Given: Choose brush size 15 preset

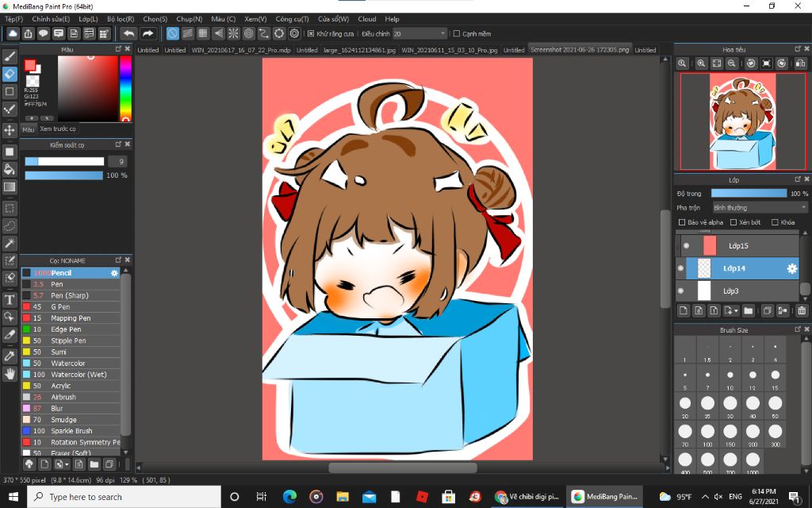Looking at the screenshot, I should 776,379.
